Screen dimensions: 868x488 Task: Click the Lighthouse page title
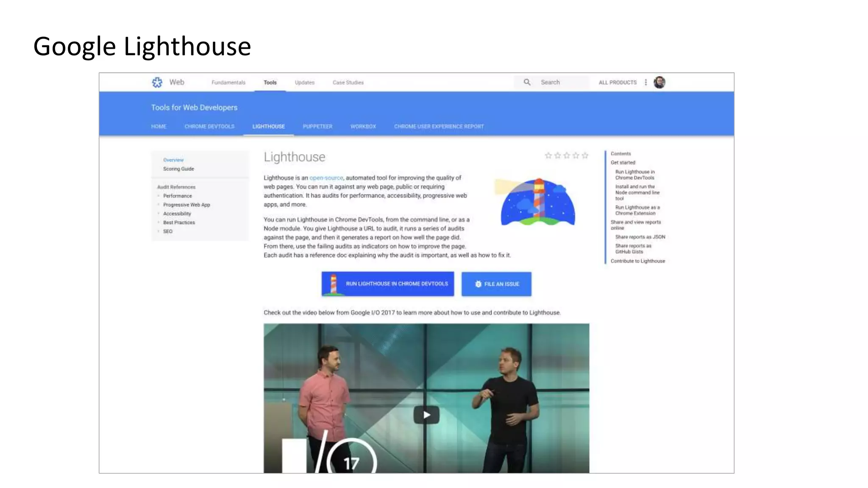click(295, 157)
